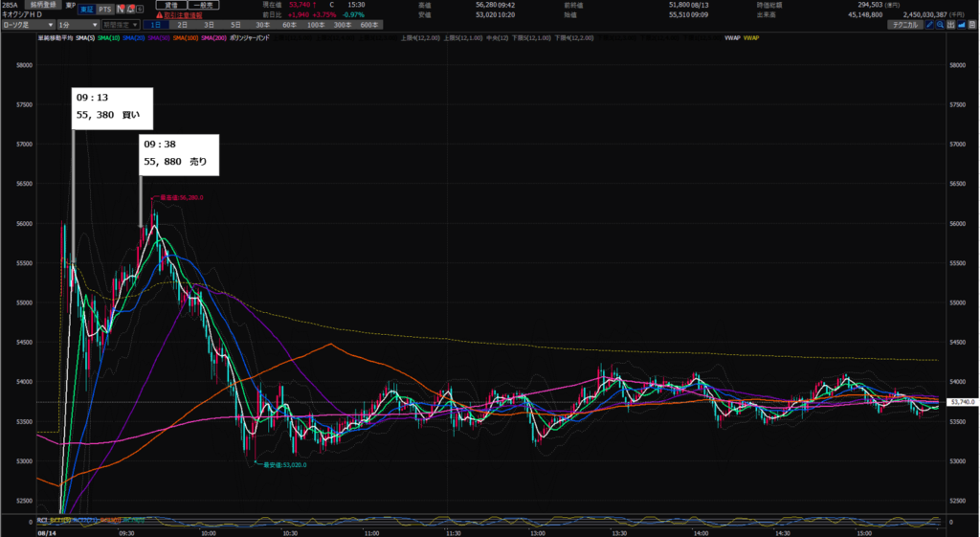Click the 58000 right price axis label

point(957,65)
